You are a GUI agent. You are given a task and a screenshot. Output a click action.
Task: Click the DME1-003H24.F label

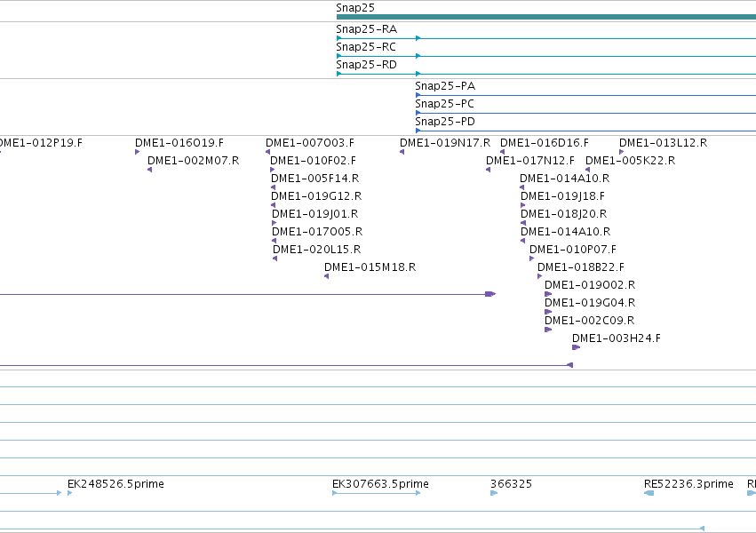[x=617, y=339]
